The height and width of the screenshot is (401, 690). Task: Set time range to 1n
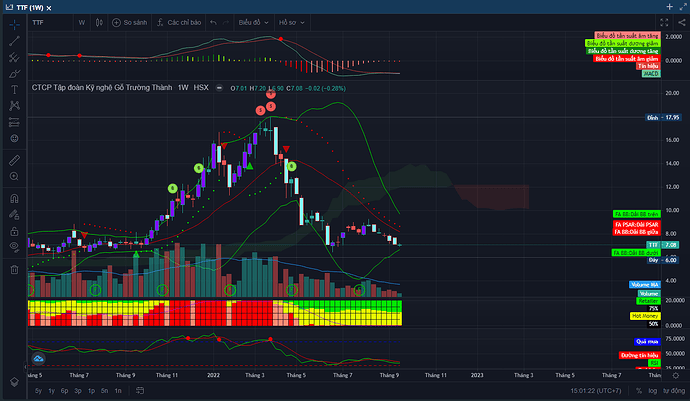point(118,390)
